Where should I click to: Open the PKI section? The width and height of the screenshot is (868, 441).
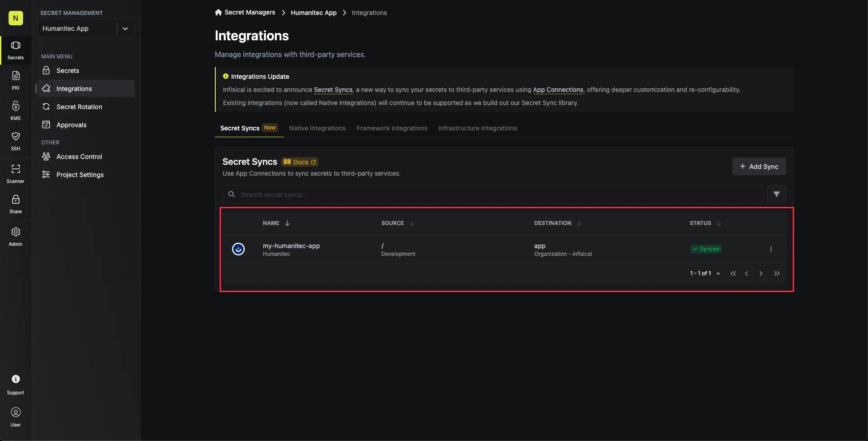point(15,80)
